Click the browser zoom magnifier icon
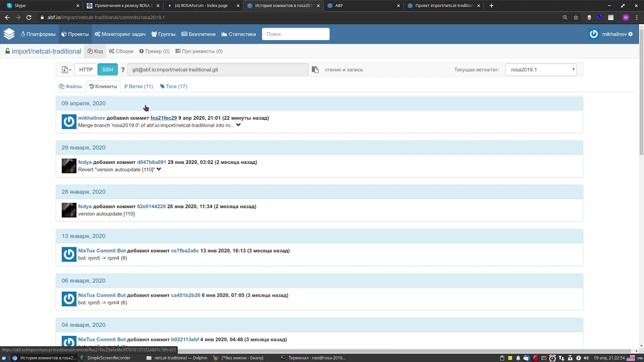644x362 pixels. [x=565, y=17]
